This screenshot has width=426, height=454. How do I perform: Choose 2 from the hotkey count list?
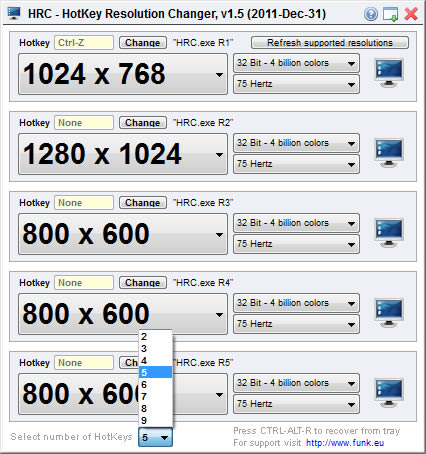(x=155, y=336)
